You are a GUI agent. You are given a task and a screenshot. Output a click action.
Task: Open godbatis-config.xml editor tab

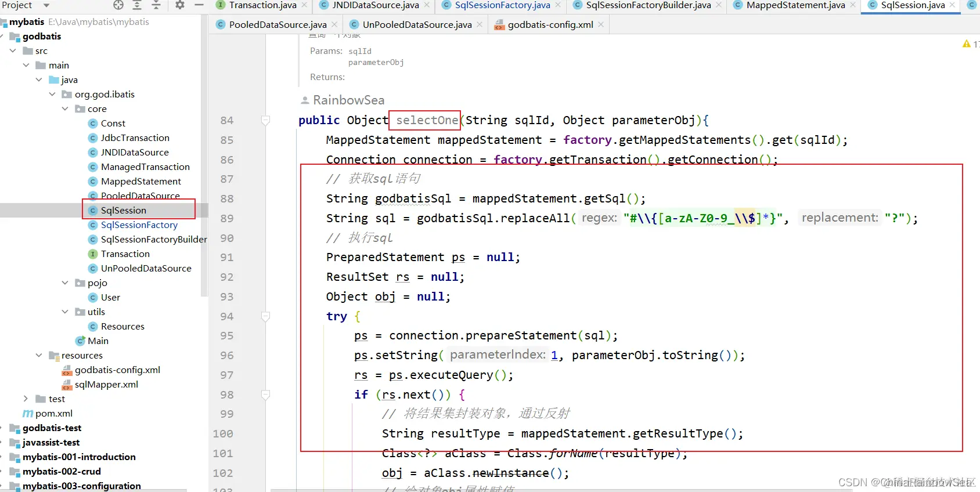(550, 24)
